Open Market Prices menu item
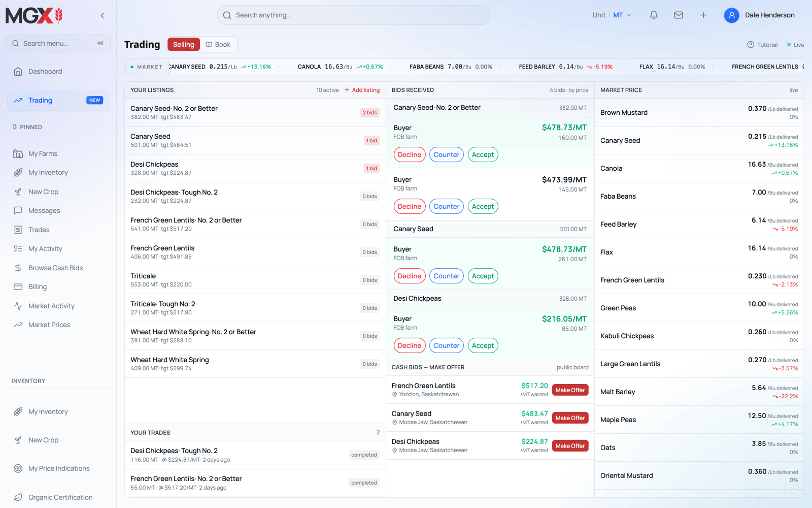This screenshot has width=812, height=508. (x=49, y=325)
